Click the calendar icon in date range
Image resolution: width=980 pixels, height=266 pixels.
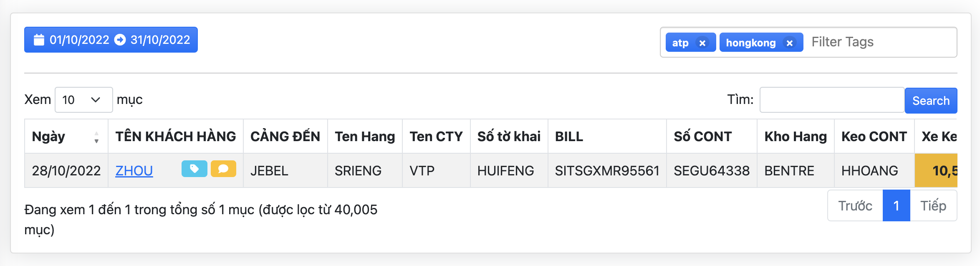click(39, 40)
